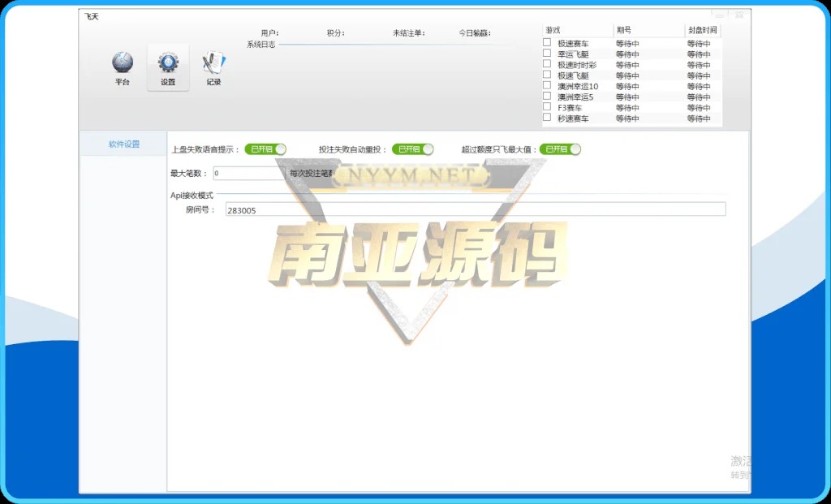Disable the 投注失败自动重投 switch
831x504 pixels.
[x=413, y=149]
